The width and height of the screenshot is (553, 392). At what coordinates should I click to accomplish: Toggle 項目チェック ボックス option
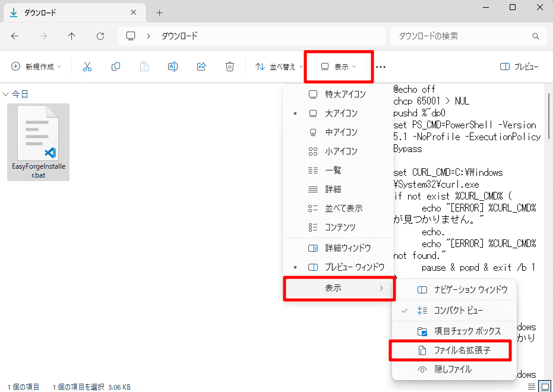click(x=454, y=331)
